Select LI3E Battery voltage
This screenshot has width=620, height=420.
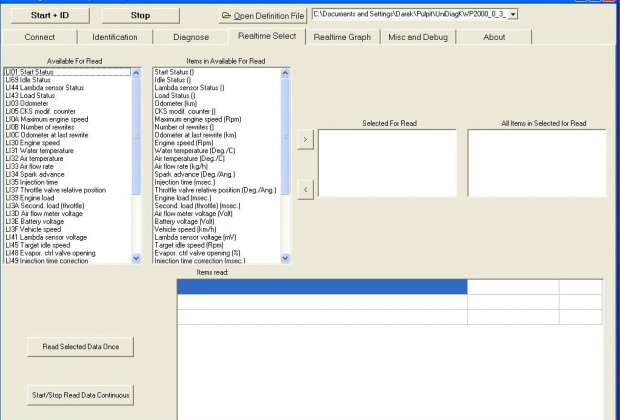[67, 221]
